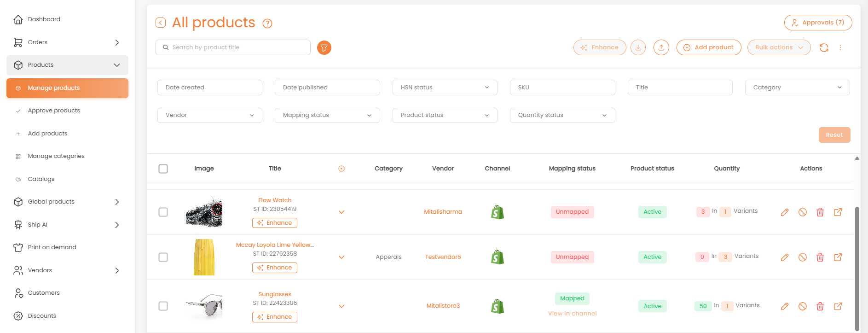Click the Add product button
Image resolution: width=868 pixels, height=333 pixels.
[709, 47]
